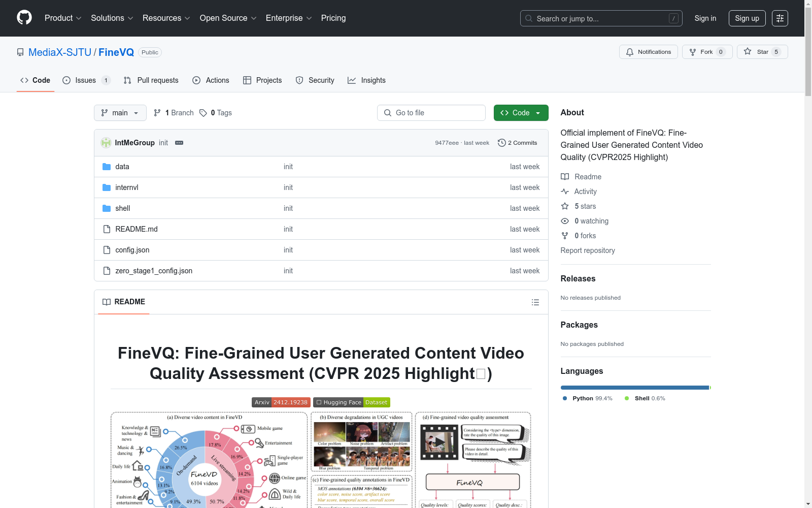Screen dimensions: 812x508
Task: Click the Shell 0.6% language entry
Action: (645, 398)
